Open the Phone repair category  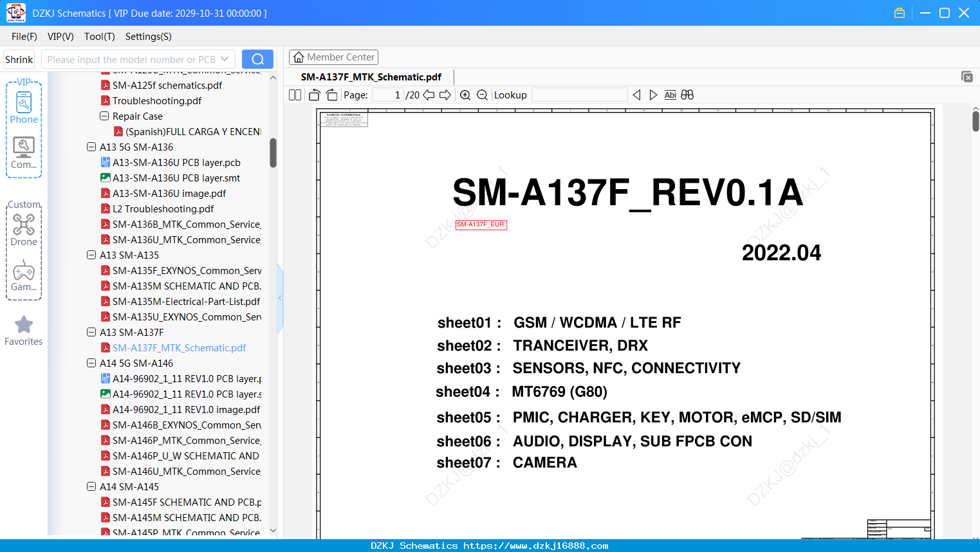tap(24, 107)
